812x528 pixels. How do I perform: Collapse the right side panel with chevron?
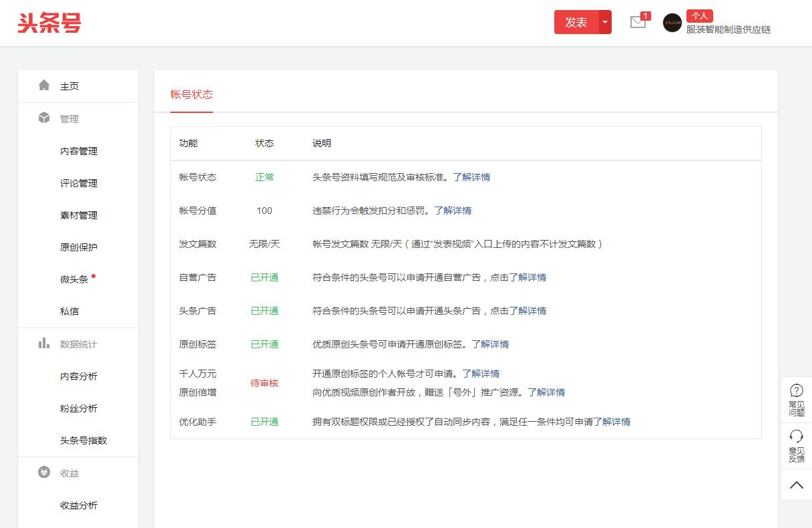tap(796, 485)
